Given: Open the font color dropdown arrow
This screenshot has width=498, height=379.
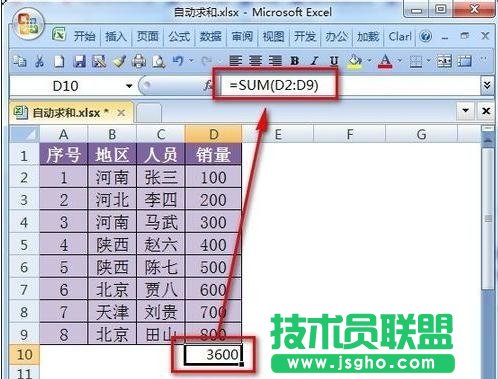Looking at the screenshot, I should click(x=399, y=60).
